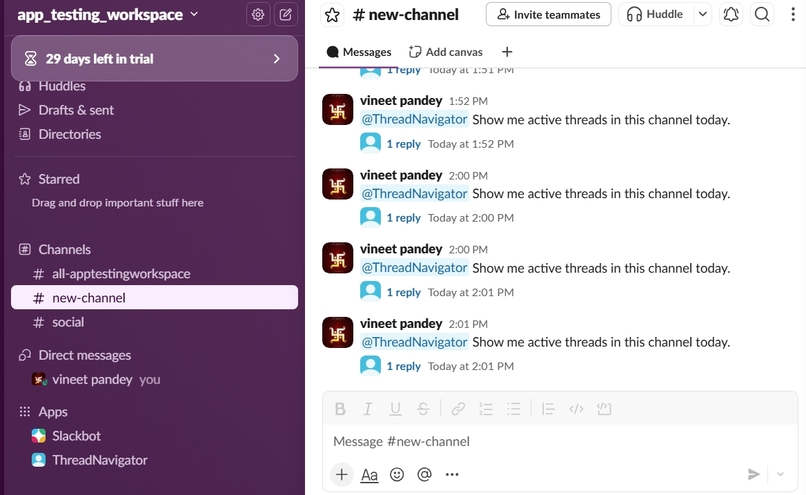Toggle the ordered list formatting
806x495 pixels.
tap(486, 409)
